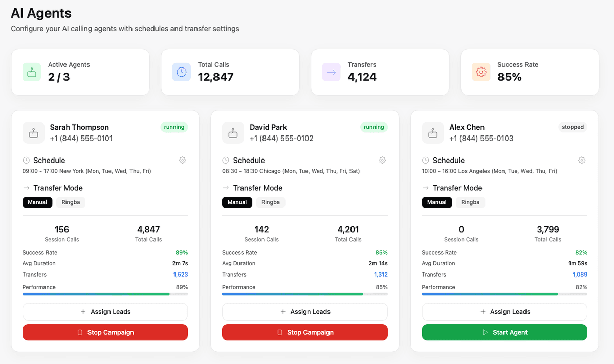Click Alex Chen's robot avatar icon
Screen dimensions: 614x364
click(433, 133)
